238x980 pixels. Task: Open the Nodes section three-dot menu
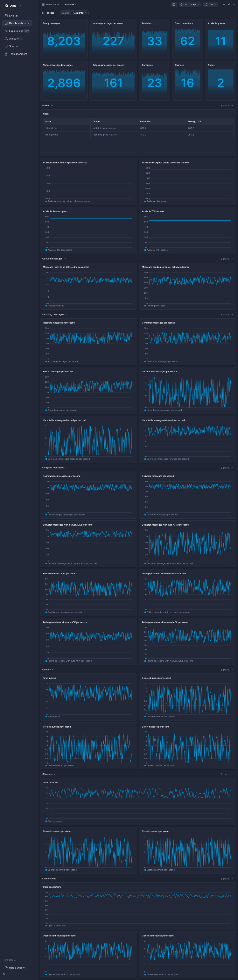click(x=232, y=105)
